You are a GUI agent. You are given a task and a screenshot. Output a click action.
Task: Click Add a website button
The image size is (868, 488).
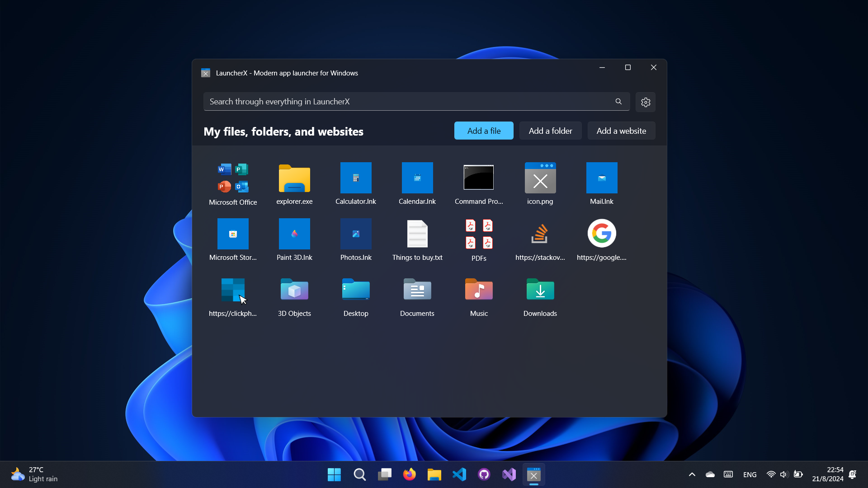621,131
